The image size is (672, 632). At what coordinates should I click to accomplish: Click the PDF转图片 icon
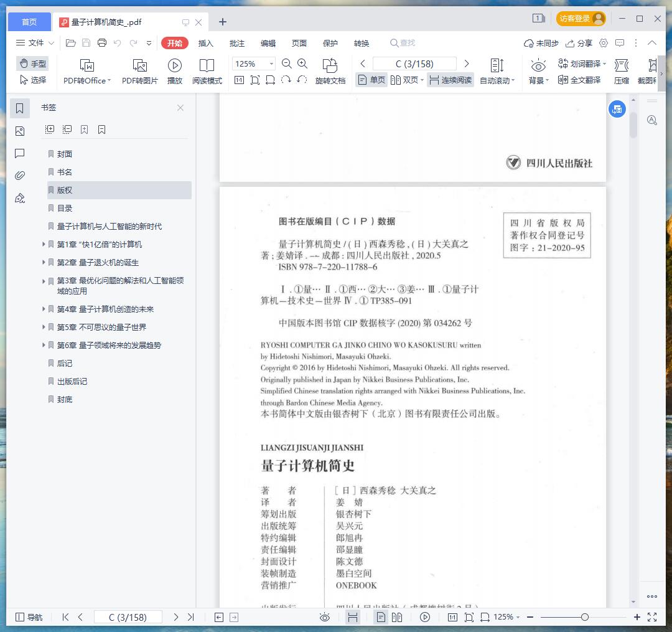(x=140, y=71)
